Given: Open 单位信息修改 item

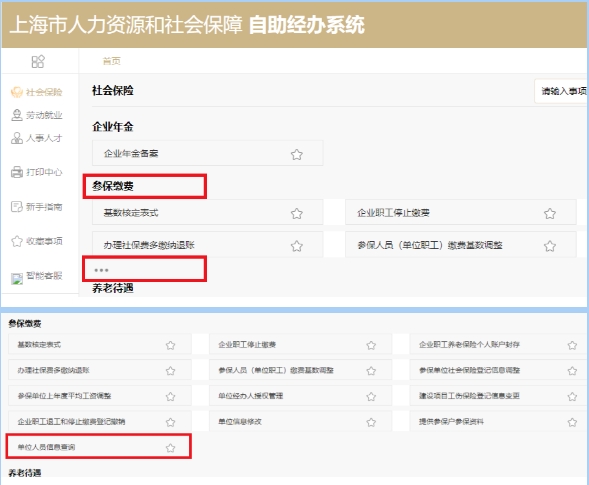Looking at the screenshot, I should (x=301, y=421).
